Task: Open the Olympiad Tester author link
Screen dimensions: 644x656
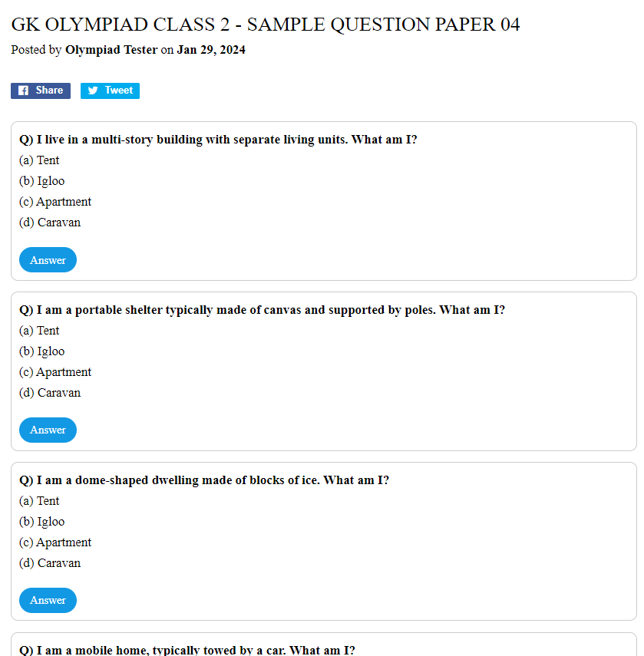Action: pyautogui.click(x=111, y=50)
